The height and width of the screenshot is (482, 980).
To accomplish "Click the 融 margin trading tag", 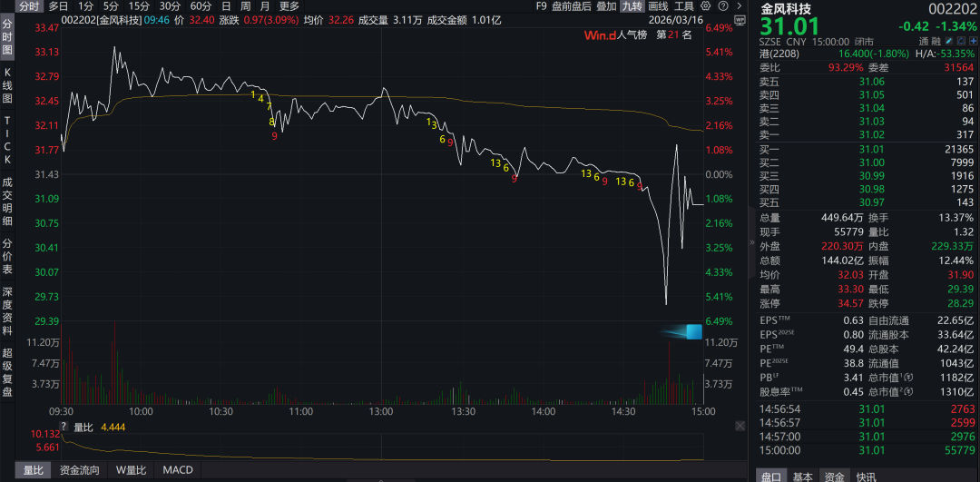I will tap(936, 41).
